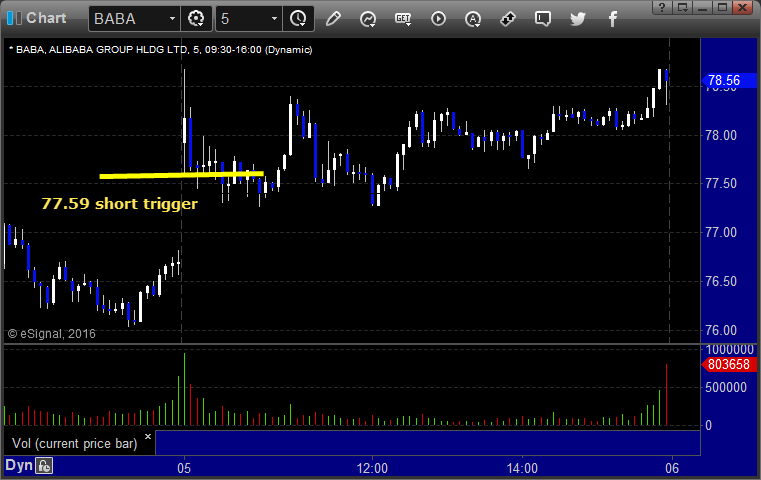
Task: Open the A alerts circle menu
Action: (x=473, y=19)
